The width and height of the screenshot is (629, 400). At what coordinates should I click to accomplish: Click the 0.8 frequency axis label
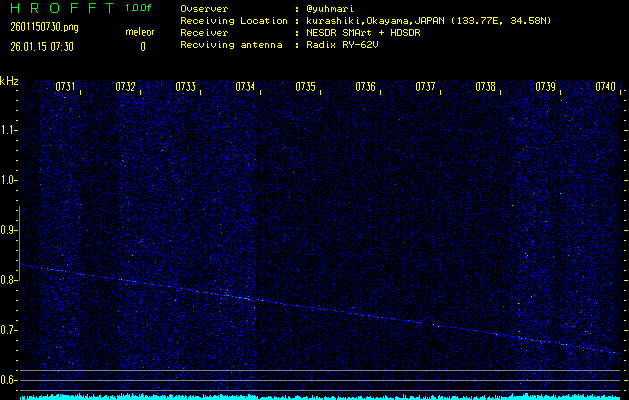pos(9,280)
